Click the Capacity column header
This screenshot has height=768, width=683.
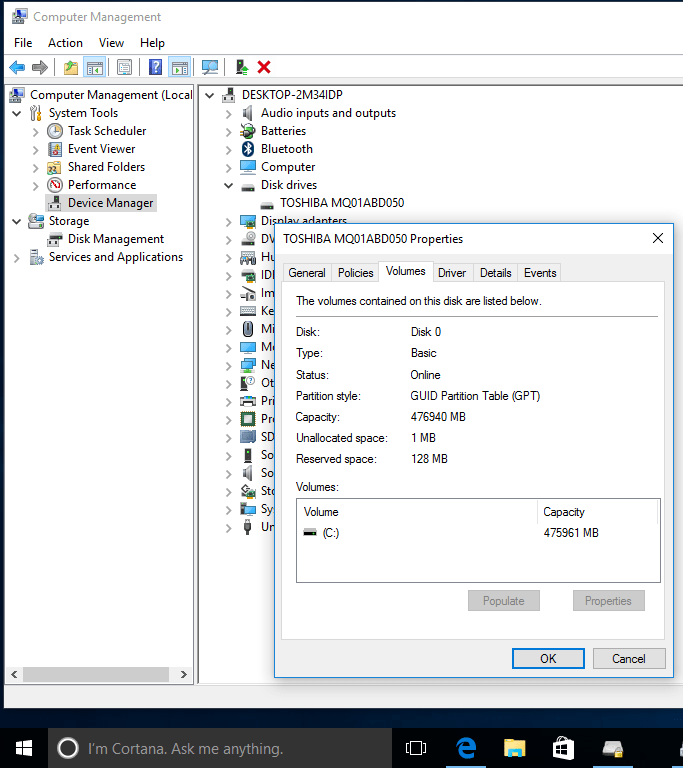596,512
